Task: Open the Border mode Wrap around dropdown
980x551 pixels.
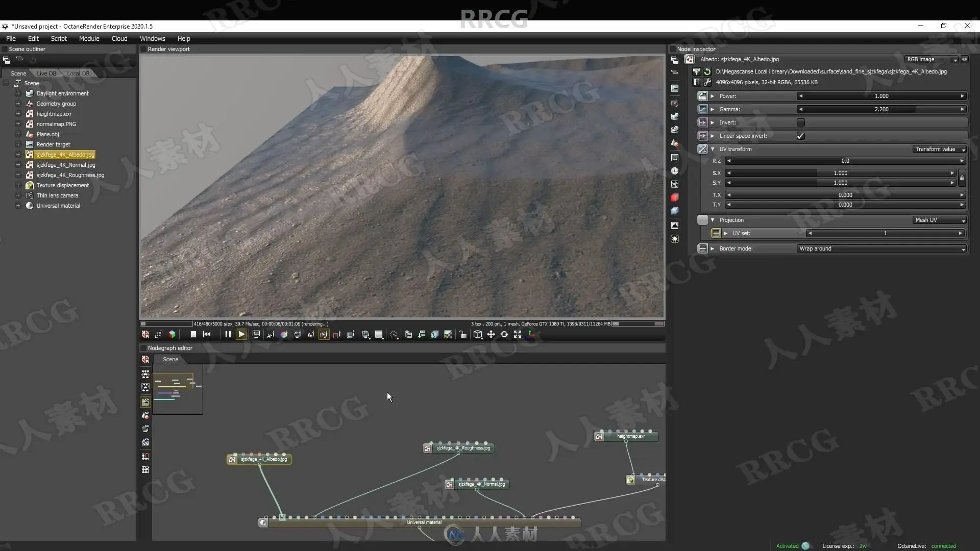Action: [881, 249]
